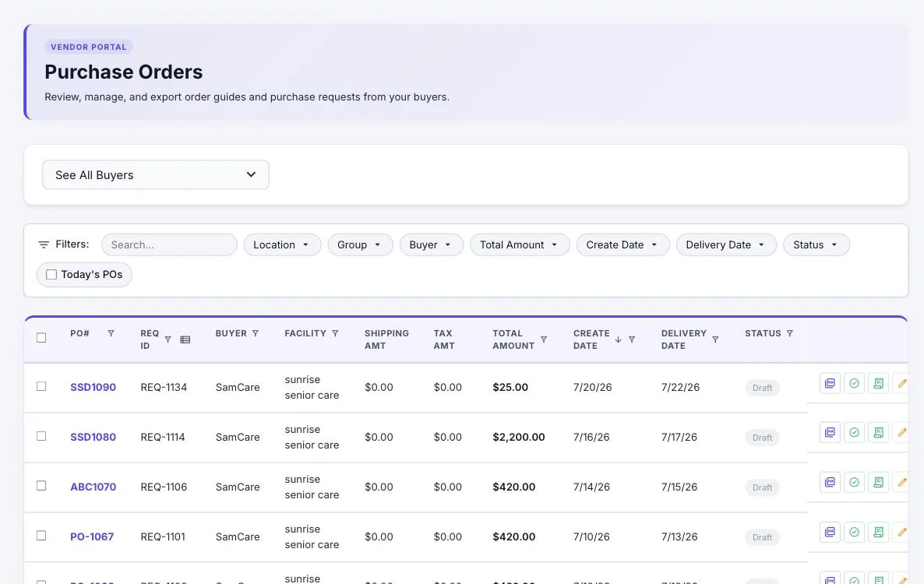This screenshot has height=584, width=924.
Task: Expand the Status filter dropdown
Action: pos(816,245)
